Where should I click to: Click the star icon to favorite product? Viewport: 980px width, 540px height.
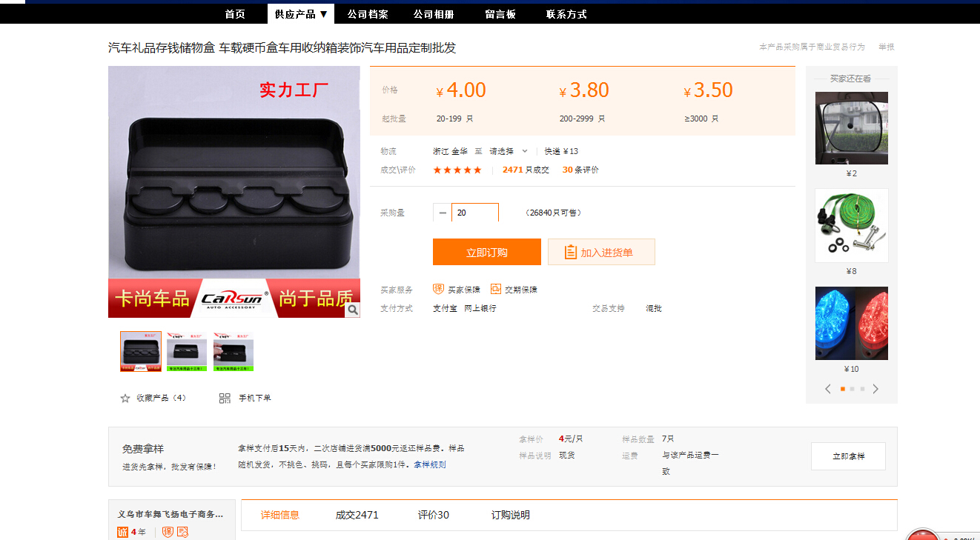125,399
